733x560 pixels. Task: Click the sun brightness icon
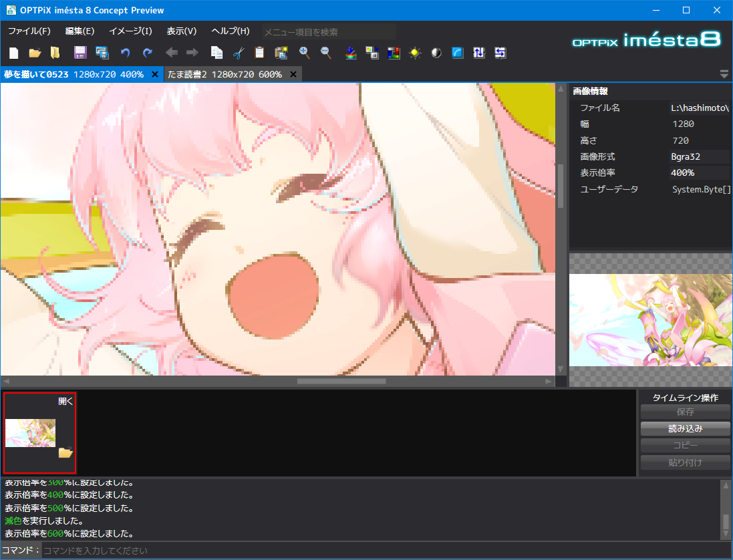(x=415, y=53)
